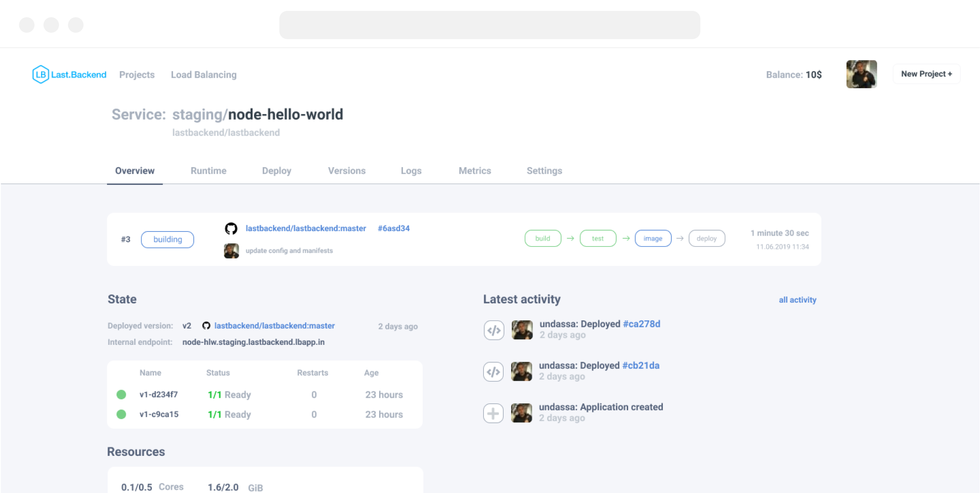Open the Runtime tab
Viewport: 980px width, 493px height.
(x=208, y=170)
